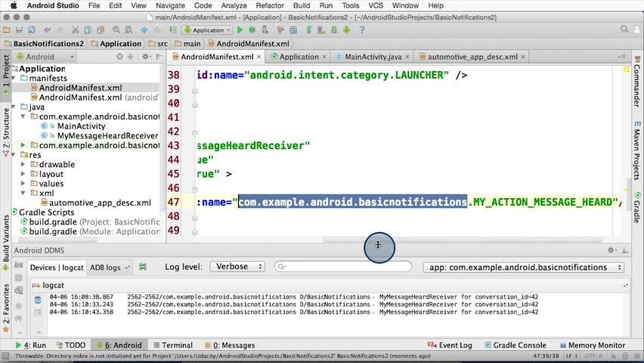Run the app with green play button
Screen dimensions: 644x363
click(240, 30)
